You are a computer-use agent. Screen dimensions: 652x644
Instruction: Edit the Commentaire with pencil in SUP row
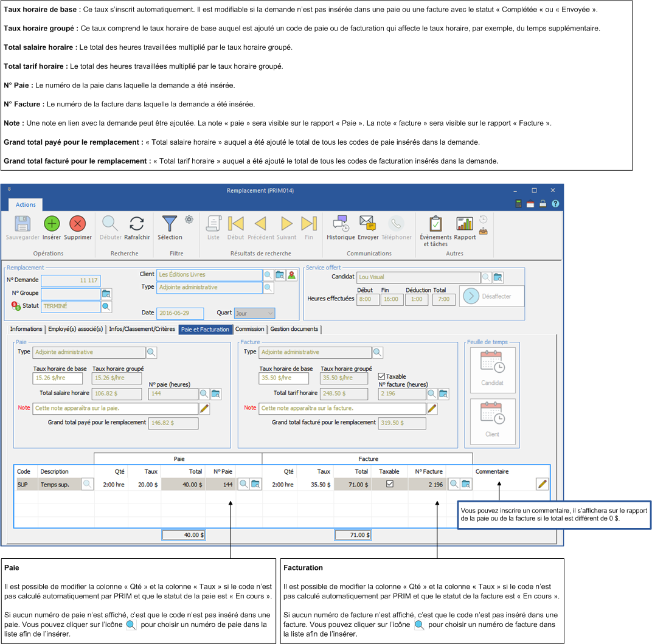click(x=543, y=484)
